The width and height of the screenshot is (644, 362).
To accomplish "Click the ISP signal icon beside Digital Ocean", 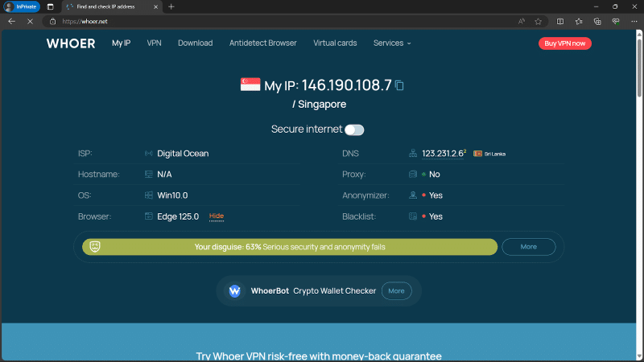I will [149, 154].
